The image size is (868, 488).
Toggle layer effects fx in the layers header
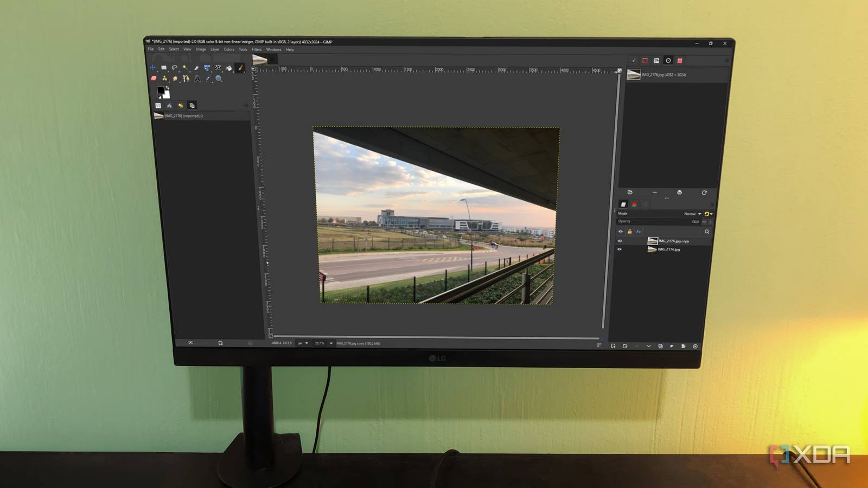click(639, 232)
